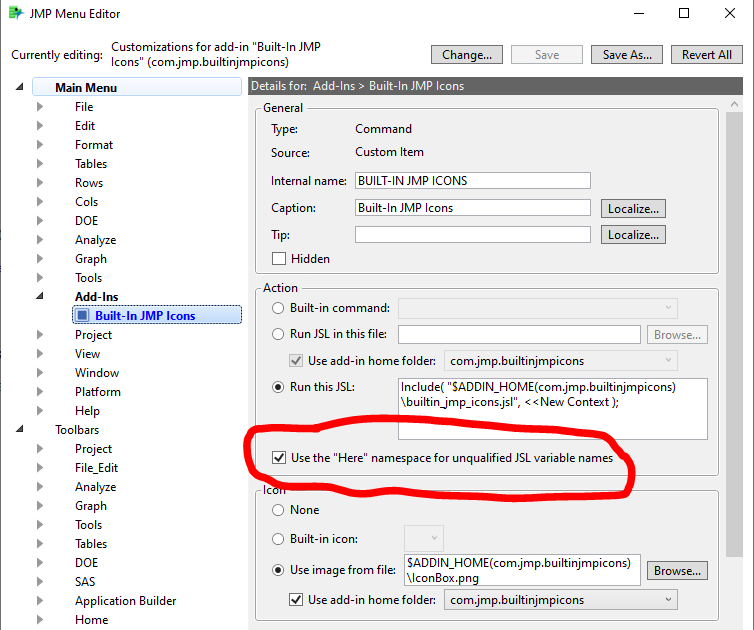Select the Graph item under Main Menu
The image size is (754, 630).
coord(91,259)
